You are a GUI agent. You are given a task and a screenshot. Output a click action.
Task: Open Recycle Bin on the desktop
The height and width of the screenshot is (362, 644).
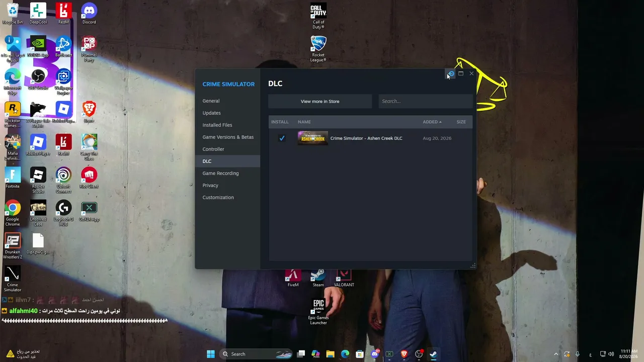click(13, 14)
